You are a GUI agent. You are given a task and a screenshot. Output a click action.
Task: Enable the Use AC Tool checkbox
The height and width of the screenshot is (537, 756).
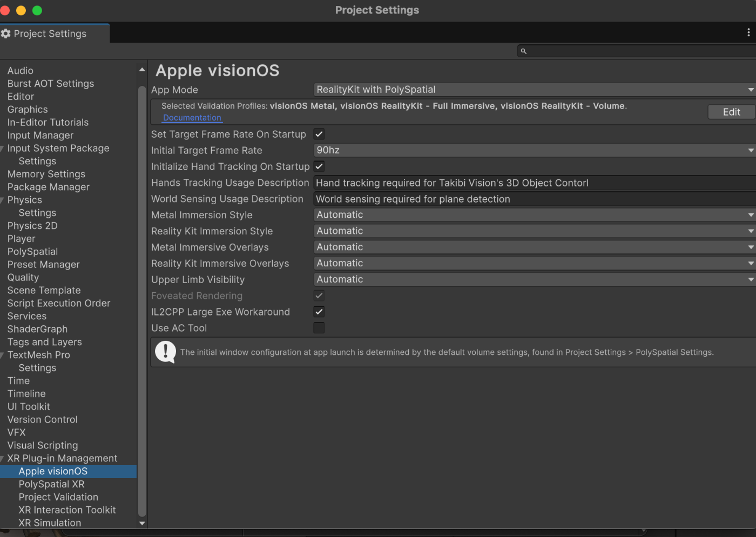click(319, 328)
